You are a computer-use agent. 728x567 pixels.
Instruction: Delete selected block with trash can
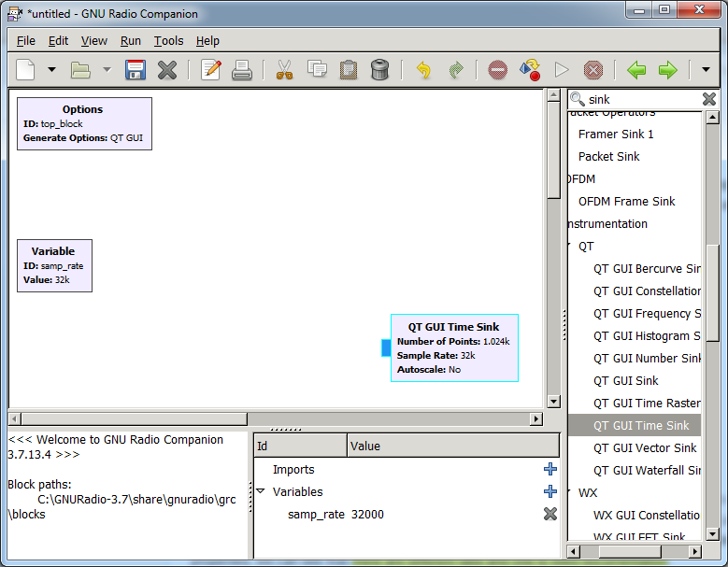point(379,70)
